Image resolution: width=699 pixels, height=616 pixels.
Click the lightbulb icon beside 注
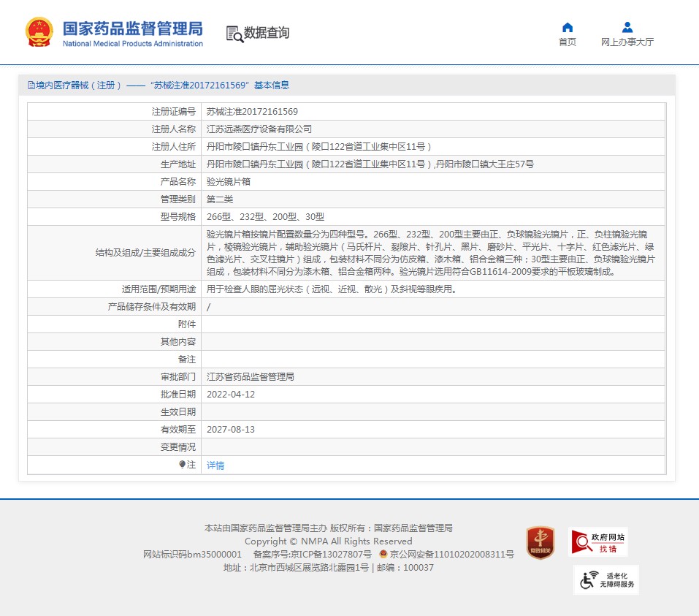[182, 464]
